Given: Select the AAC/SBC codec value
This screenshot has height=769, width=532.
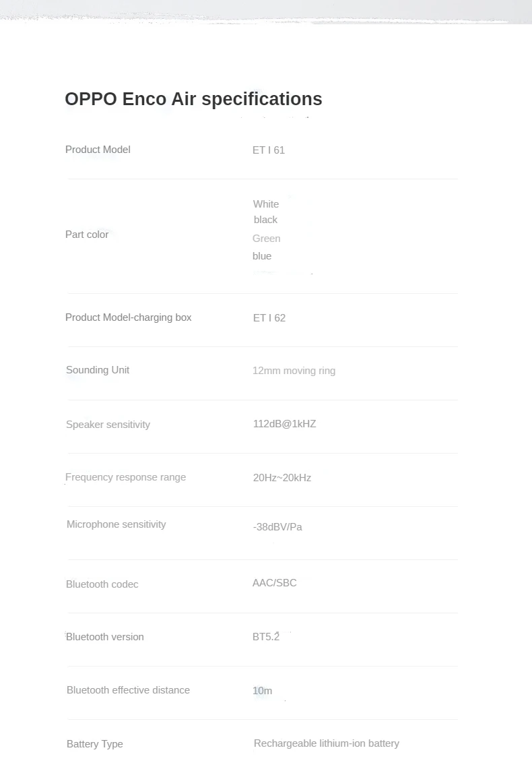Looking at the screenshot, I should [274, 583].
